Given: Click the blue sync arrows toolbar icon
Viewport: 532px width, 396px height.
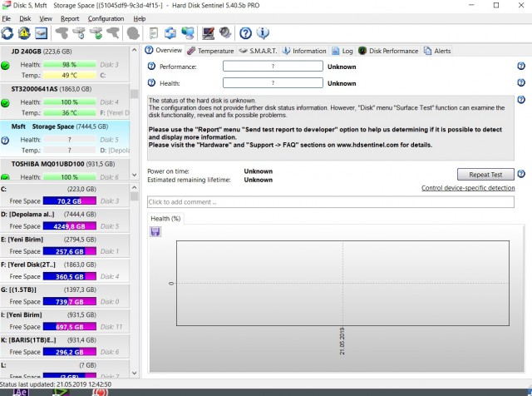Looking at the screenshot, I should click(170, 33).
